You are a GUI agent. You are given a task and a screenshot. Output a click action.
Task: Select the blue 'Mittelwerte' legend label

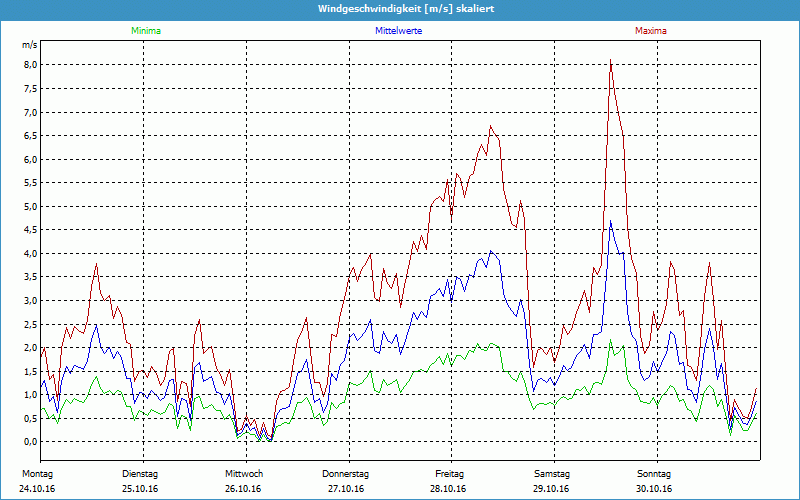[x=398, y=31]
